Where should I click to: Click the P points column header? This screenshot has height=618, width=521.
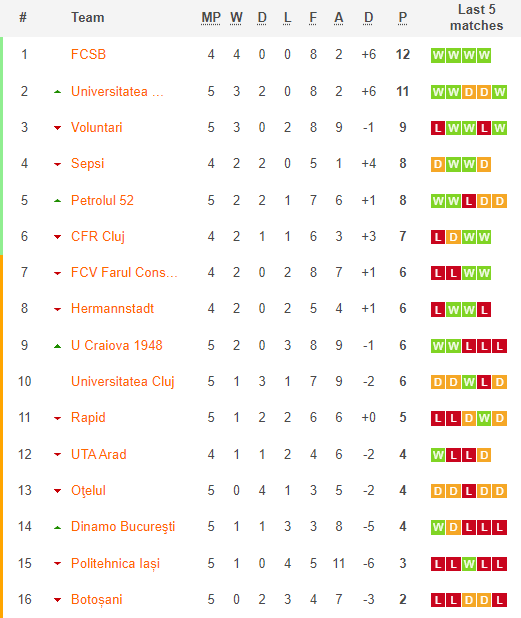tap(402, 18)
